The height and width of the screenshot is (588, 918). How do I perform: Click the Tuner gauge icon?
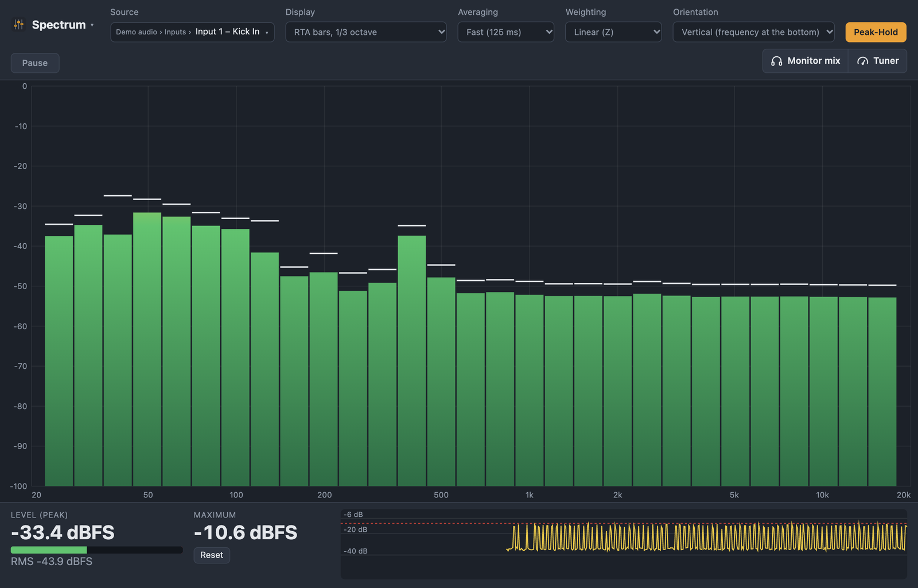(x=862, y=61)
